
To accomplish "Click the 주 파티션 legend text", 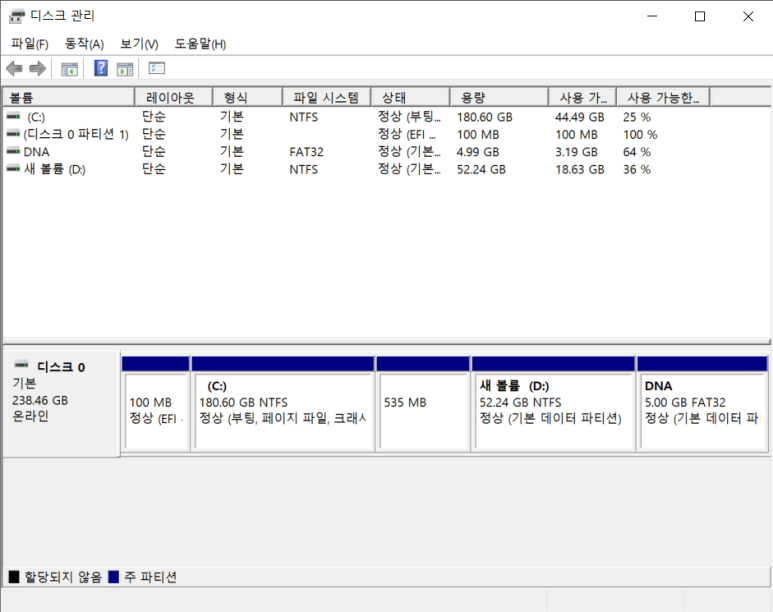I will [x=150, y=576].
